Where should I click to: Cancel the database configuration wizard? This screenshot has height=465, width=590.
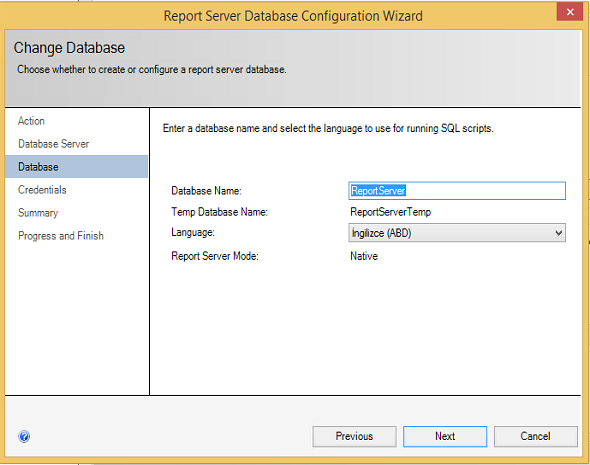[535, 436]
